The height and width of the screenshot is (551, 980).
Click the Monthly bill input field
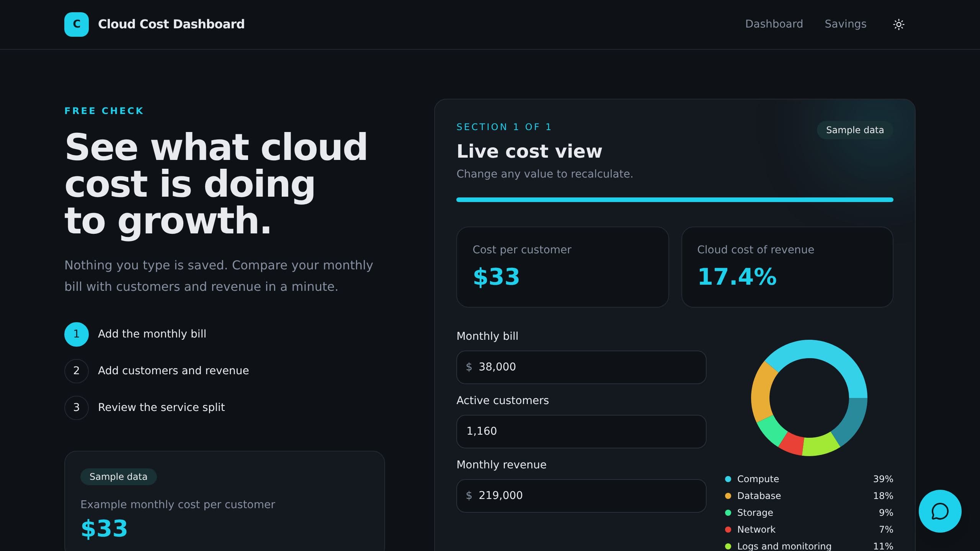581,367
